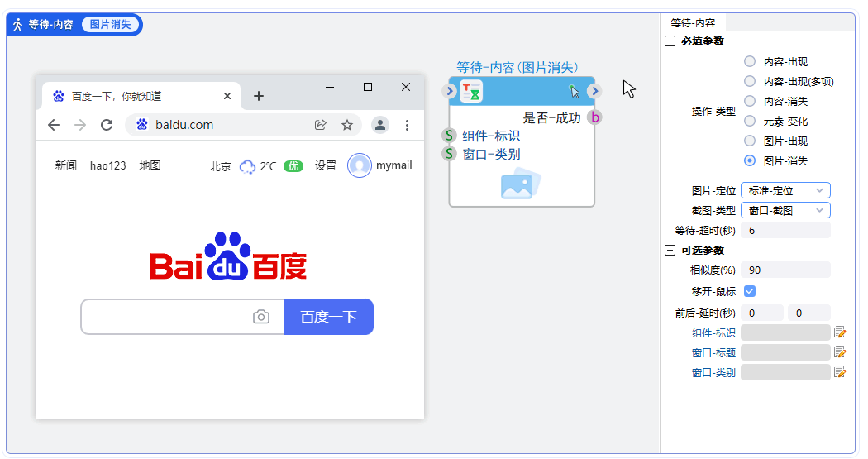Go back with browser back arrow
868x459 pixels.
click(x=54, y=125)
